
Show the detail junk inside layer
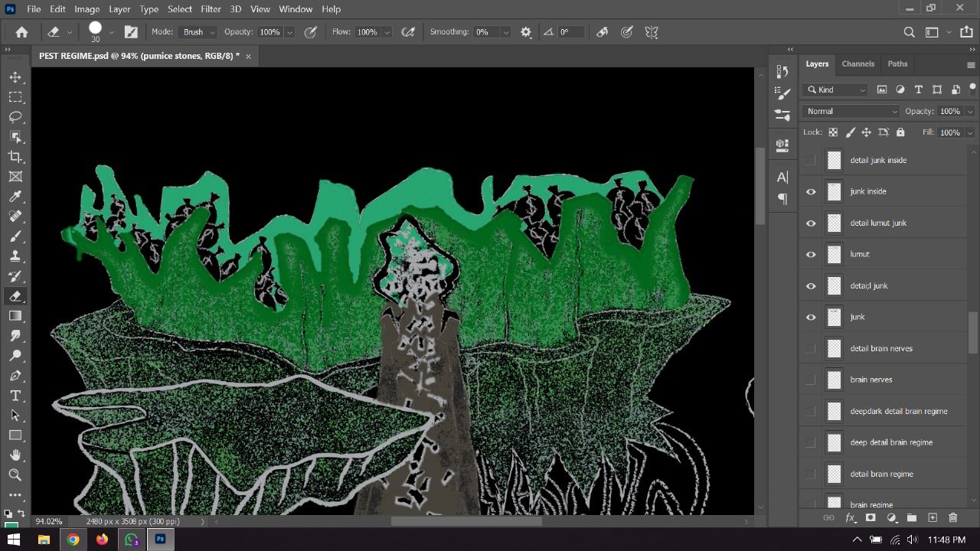pyautogui.click(x=811, y=160)
